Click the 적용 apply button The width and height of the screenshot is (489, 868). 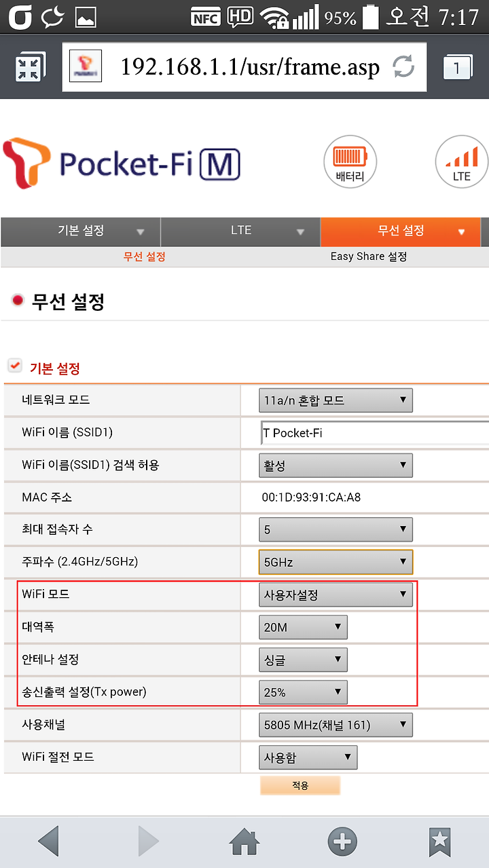(x=300, y=785)
